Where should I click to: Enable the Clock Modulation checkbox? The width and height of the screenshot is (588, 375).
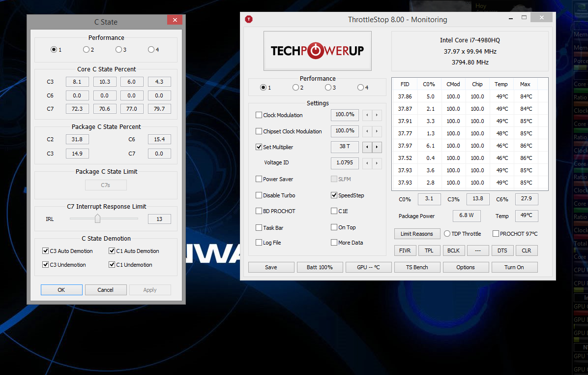click(259, 115)
